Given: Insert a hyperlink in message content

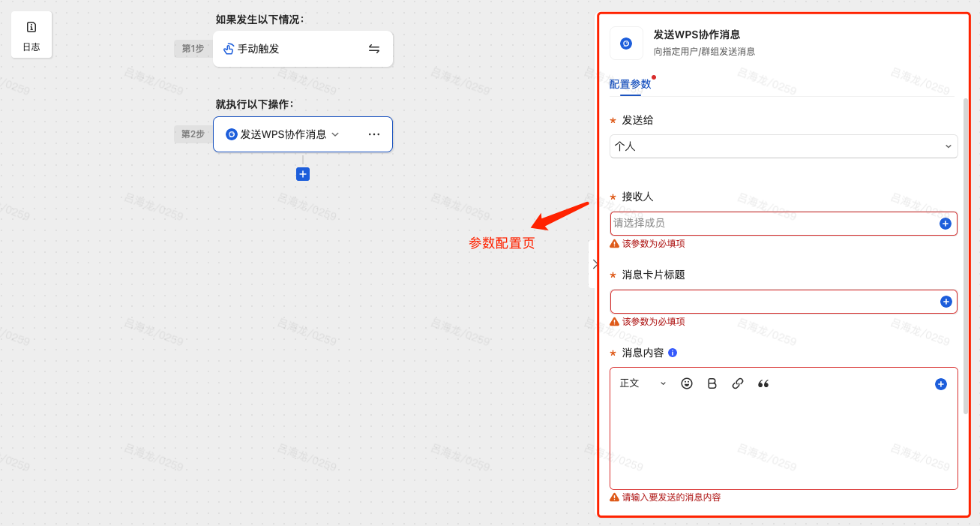Looking at the screenshot, I should tap(738, 383).
